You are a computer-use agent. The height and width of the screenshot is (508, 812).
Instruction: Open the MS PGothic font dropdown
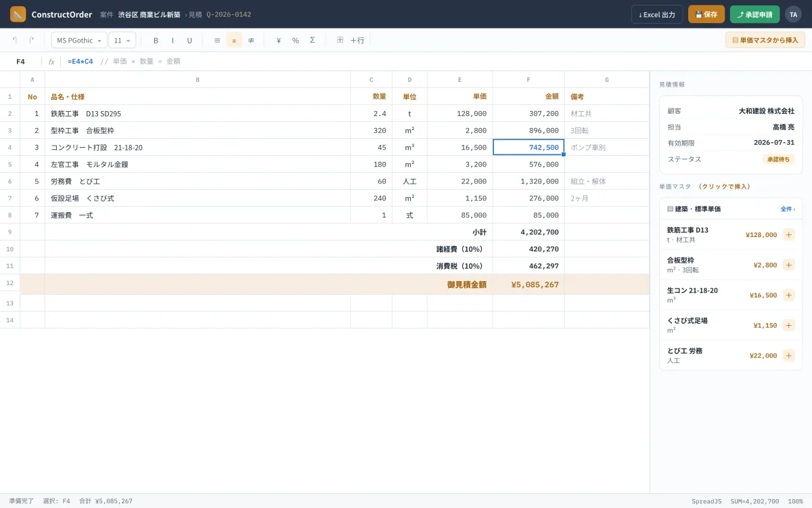coord(79,40)
